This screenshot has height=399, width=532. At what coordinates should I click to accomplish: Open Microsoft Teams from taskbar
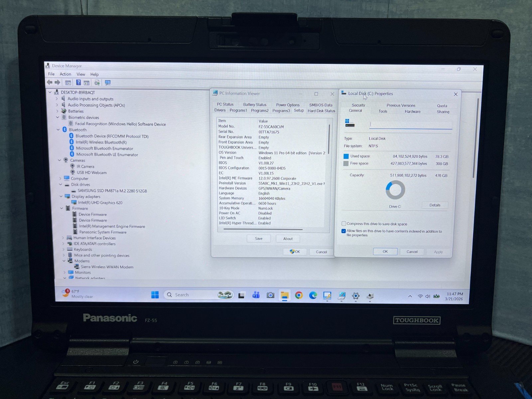[x=256, y=295]
